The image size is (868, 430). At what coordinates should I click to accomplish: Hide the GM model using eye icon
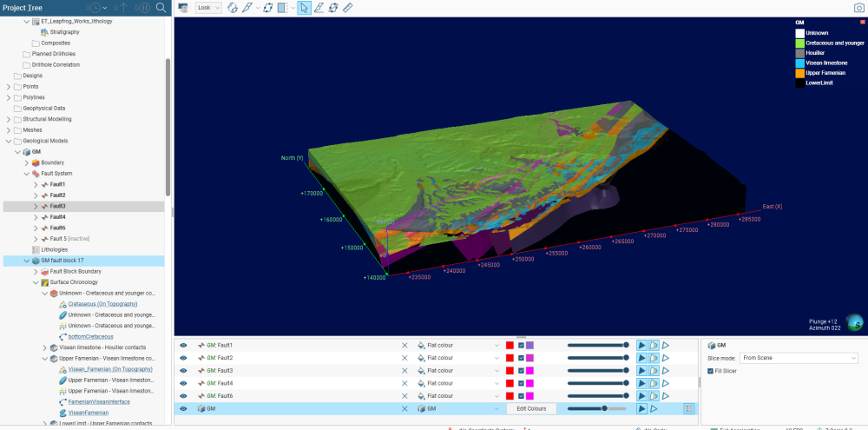[x=183, y=409]
